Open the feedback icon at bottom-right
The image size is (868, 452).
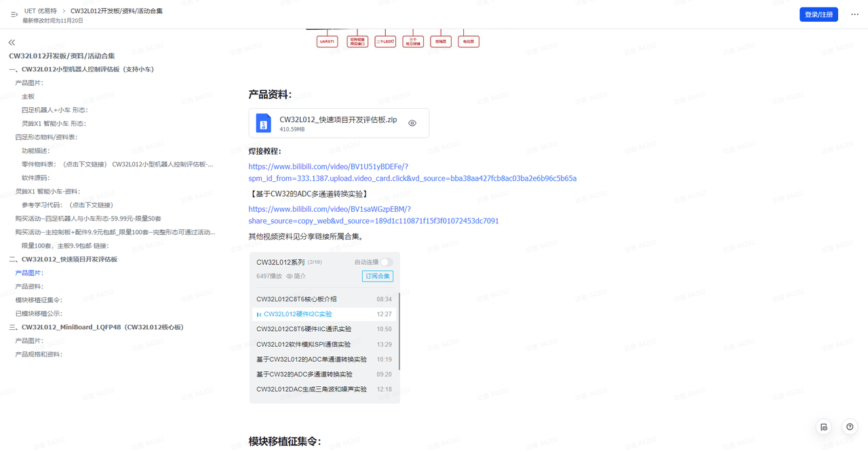823,427
